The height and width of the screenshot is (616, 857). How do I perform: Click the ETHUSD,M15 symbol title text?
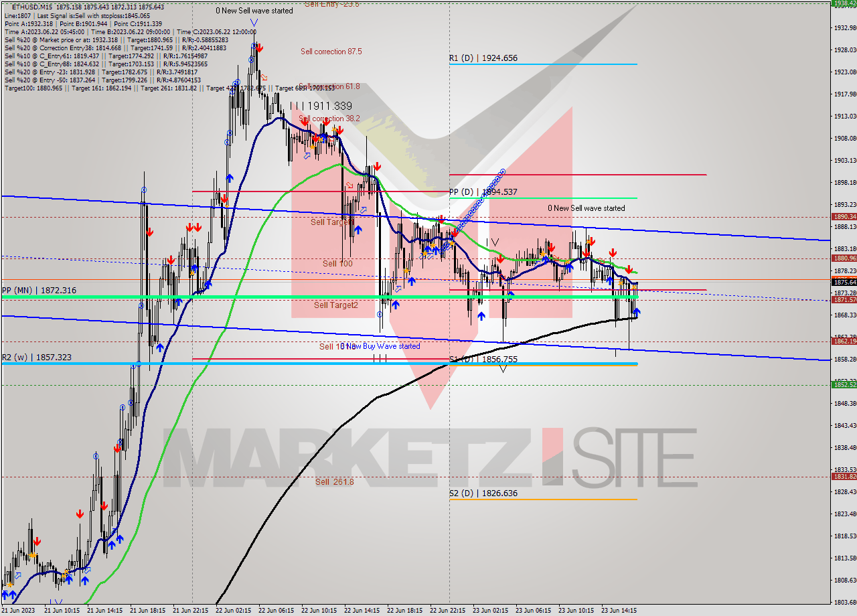point(31,7)
